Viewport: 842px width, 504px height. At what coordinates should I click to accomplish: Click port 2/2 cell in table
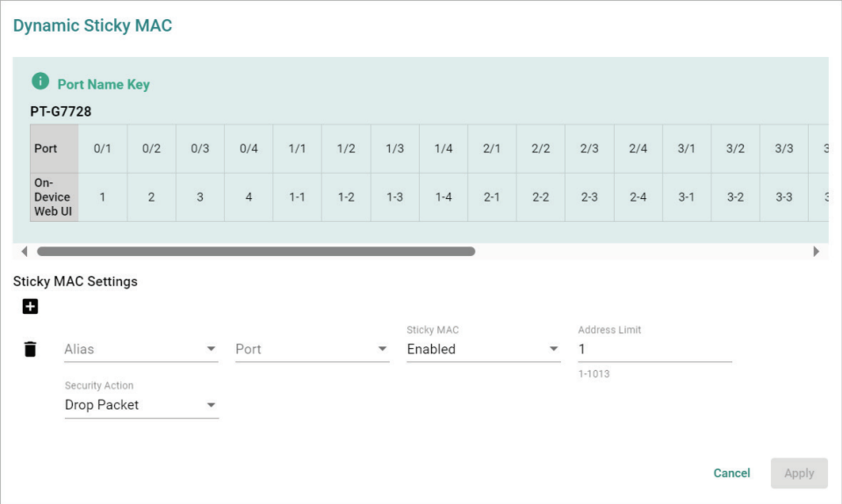[541, 149]
